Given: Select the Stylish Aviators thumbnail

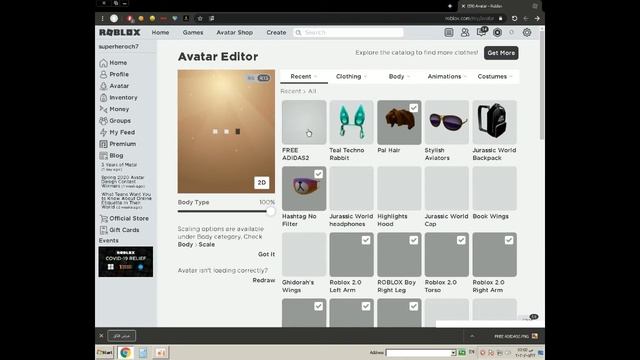Looking at the screenshot, I should click(447, 122).
